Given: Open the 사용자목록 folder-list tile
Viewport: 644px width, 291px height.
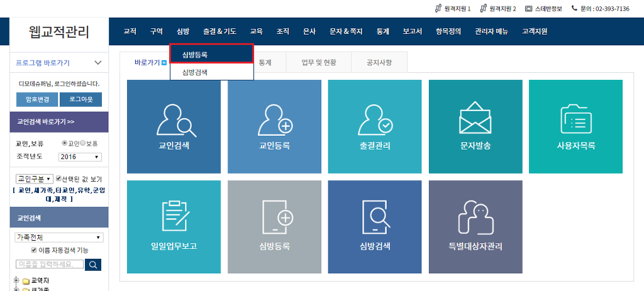Looking at the screenshot, I should [x=575, y=126].
